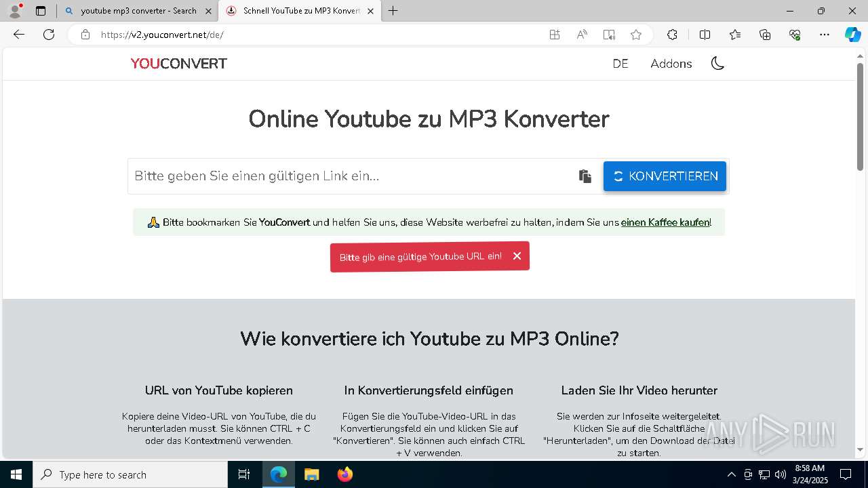Refresh the current page
The height and width of the screenshot is (488, 868).
point(49,35)
